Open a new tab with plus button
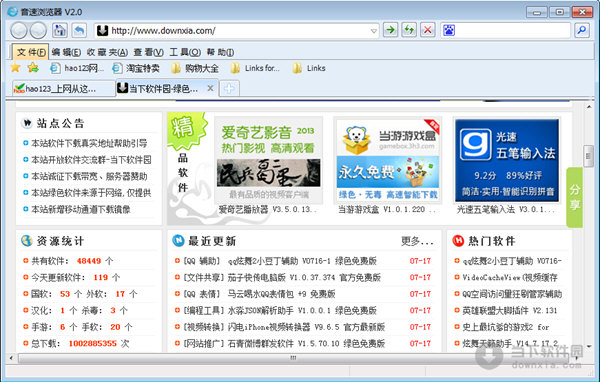 tap(229, 89)
